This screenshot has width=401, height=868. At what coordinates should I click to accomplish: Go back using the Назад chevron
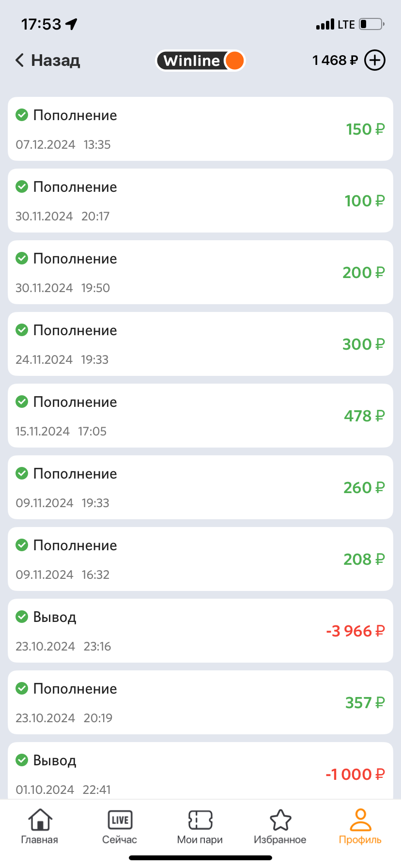point(19,61)
